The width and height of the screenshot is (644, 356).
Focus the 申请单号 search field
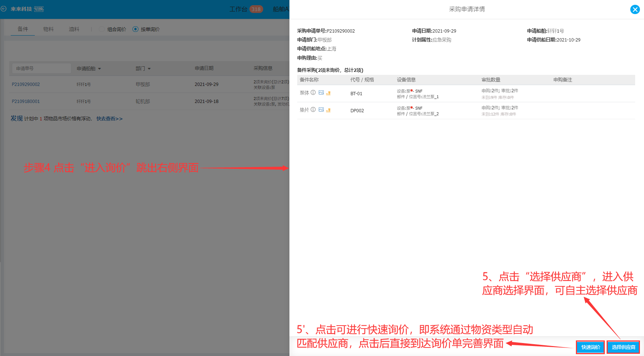[x=41, y=68]
